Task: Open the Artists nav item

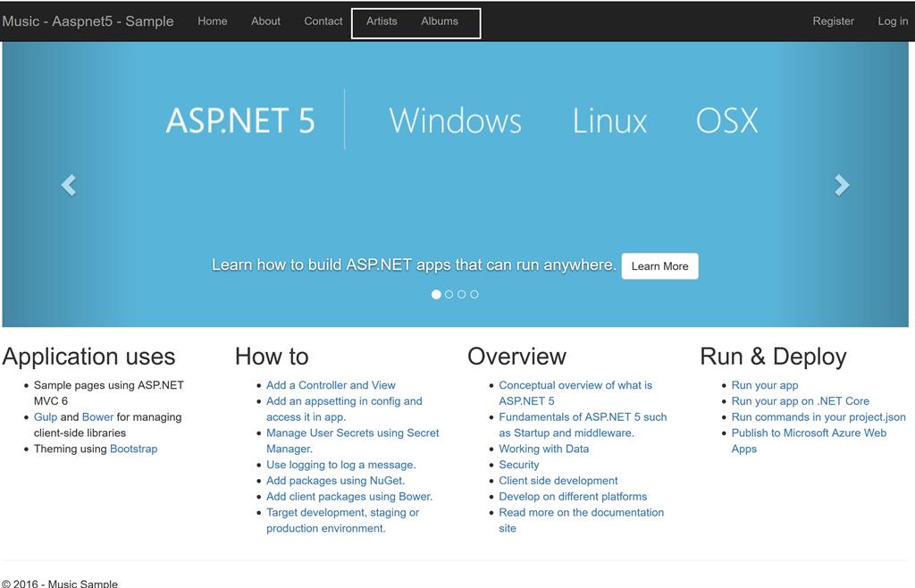Action: click(382, 21)
